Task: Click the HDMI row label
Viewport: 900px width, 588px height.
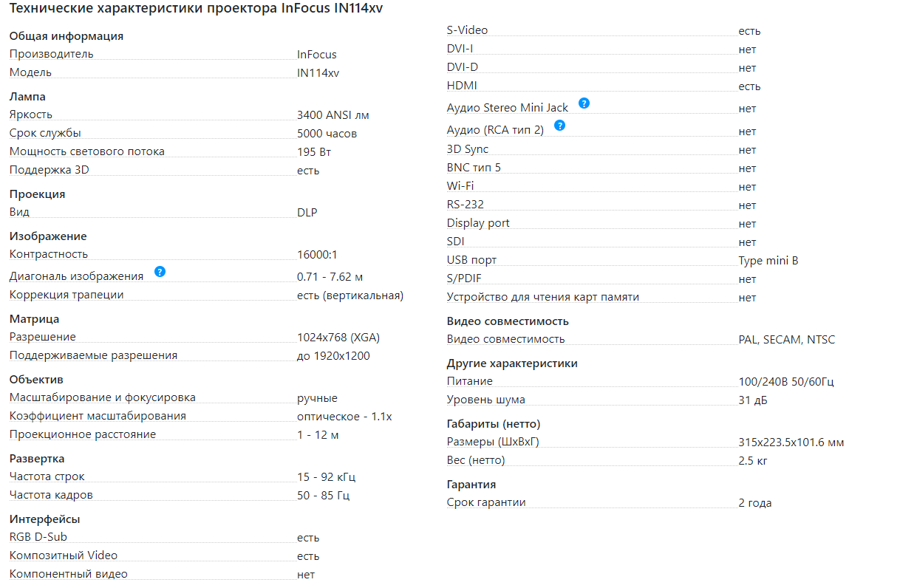Action: click(x=462, y=86)
